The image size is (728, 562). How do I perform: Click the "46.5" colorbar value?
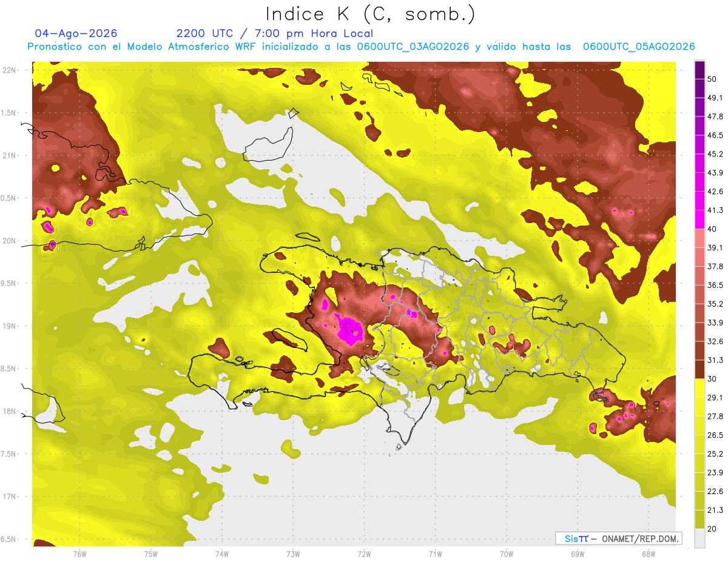click(x=715, y=135)
